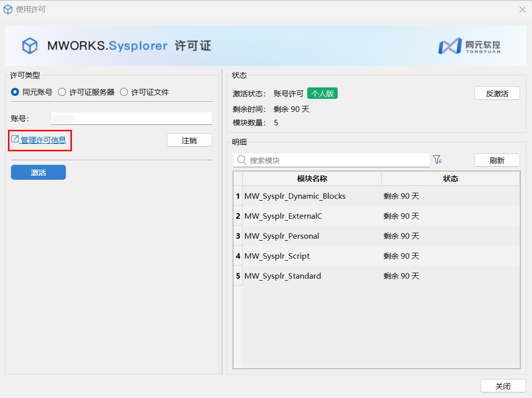The height and width of the screenshot is (398, 532).
Task: Click the 状态 column header
Action: pos(450,179)
